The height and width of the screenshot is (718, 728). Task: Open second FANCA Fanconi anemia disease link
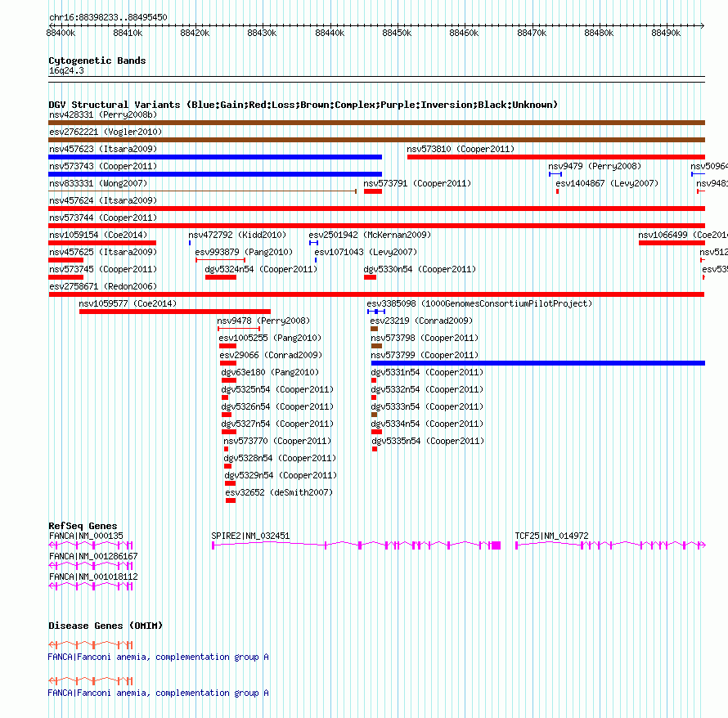pos(159,693)
